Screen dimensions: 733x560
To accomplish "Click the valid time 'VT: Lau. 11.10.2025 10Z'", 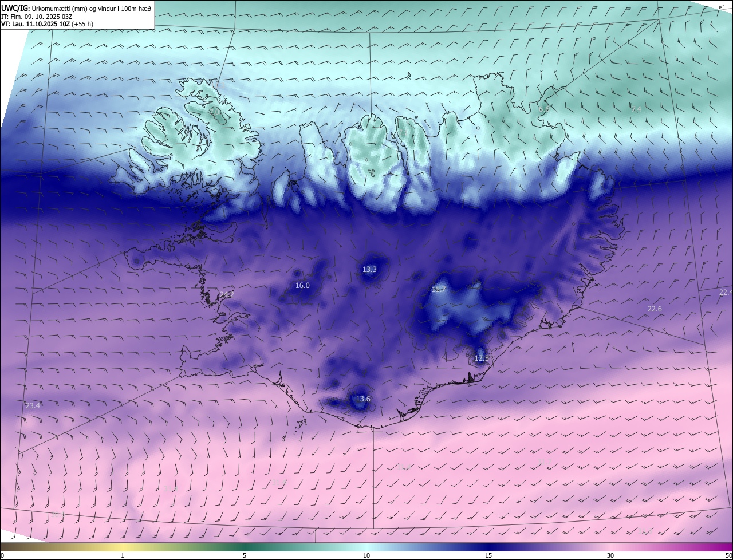I will (x=36, y=24).
